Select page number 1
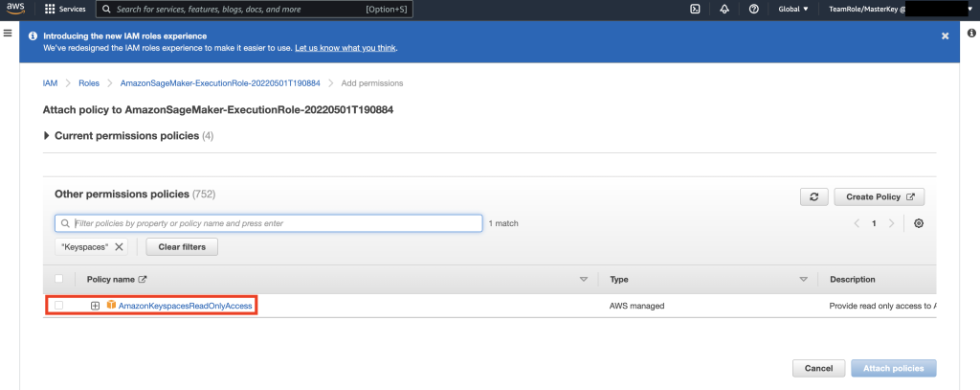Viewport: 980px width, 390px height. tap(874, 223)
